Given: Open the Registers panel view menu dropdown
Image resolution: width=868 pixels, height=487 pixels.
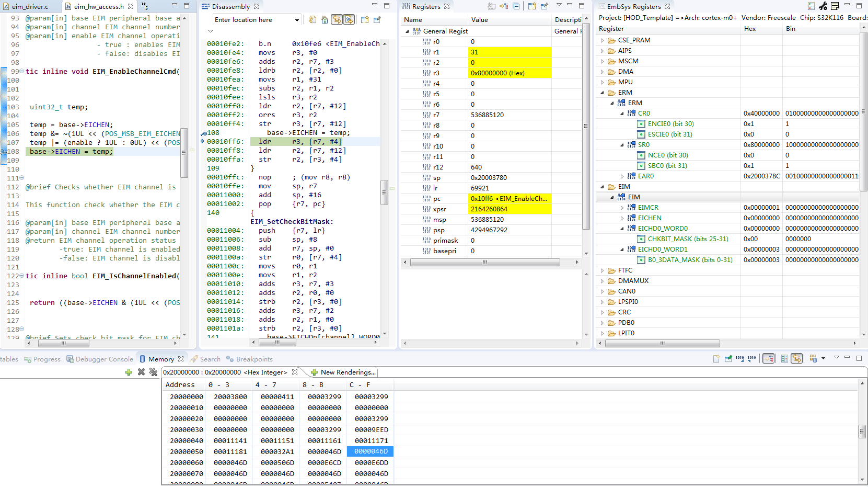Looking at the screenshot, I should pyautogui.click(x=559, y=6).
